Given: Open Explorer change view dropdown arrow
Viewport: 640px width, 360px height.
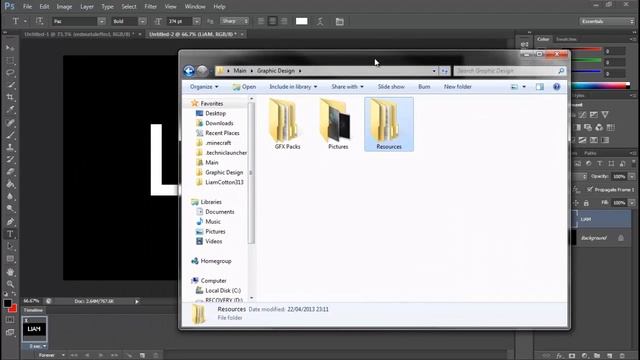Looking at the screenshot, I should (x=524, y=87).
